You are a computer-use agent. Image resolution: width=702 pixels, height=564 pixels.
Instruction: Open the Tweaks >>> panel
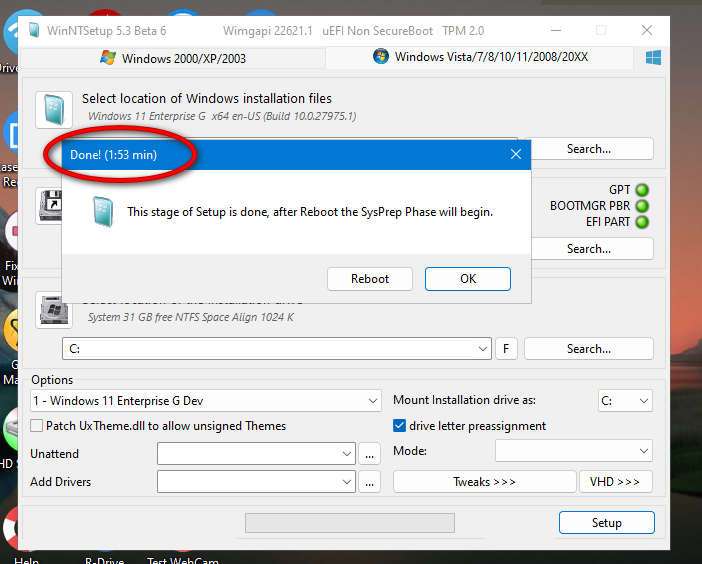tap(484, 482)
